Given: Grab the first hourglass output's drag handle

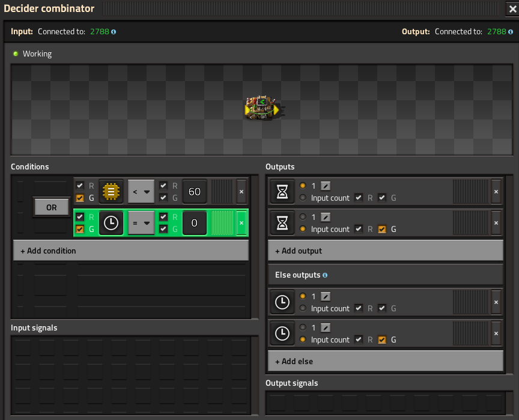Looking at the screenshot, I should pos(471,192).
